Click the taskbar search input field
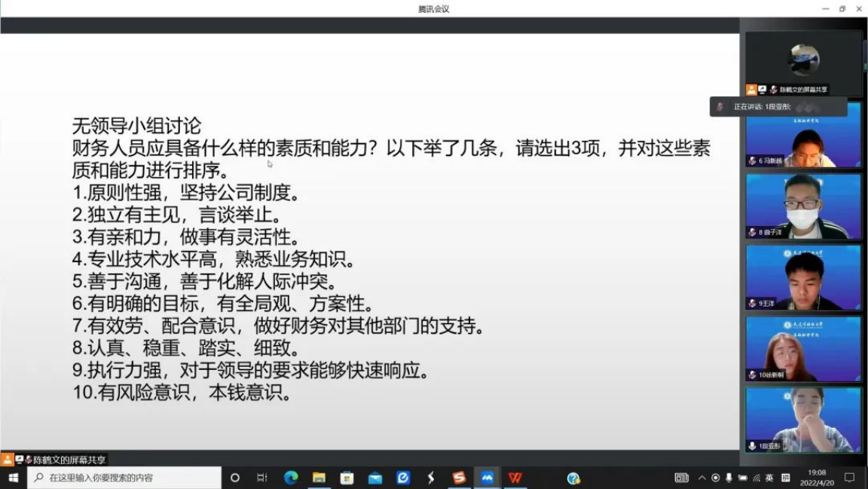The width and height of the screenshot is (868, 489). [x=121, y=477]
